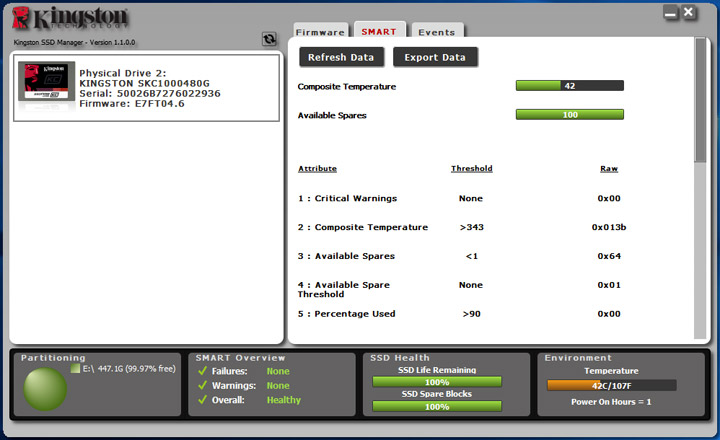Click the green partition pie chart
Image resolution: width=720 pixels, height=440 pixels.
click(45, 389)
